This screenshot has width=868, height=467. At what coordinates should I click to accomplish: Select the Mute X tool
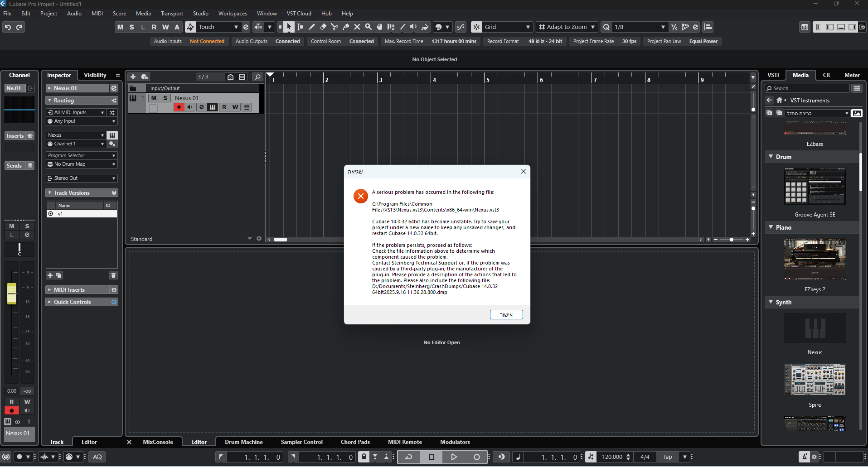pyautogui.click(x=357, y=27)
